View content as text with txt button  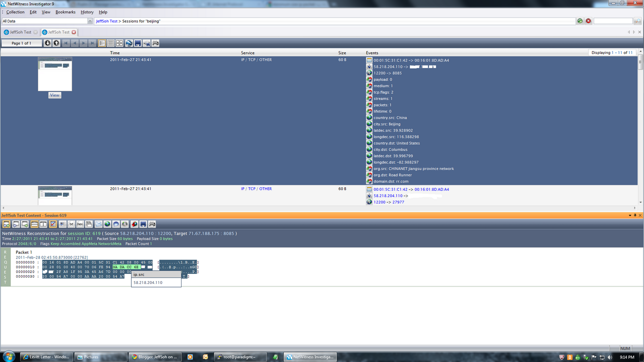click(x=72, y=224)
